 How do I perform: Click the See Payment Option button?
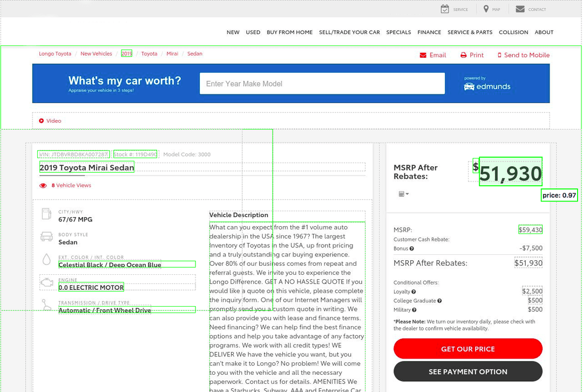(x=467, y=371)
